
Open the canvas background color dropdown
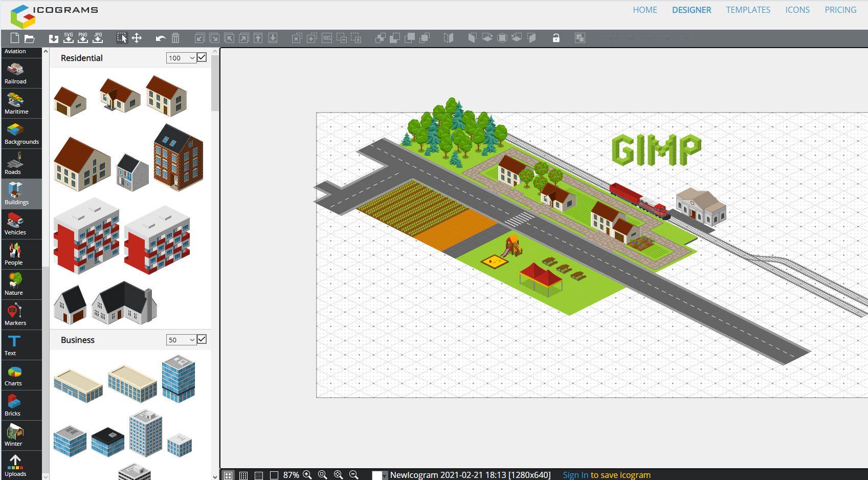tap(380, 475)
